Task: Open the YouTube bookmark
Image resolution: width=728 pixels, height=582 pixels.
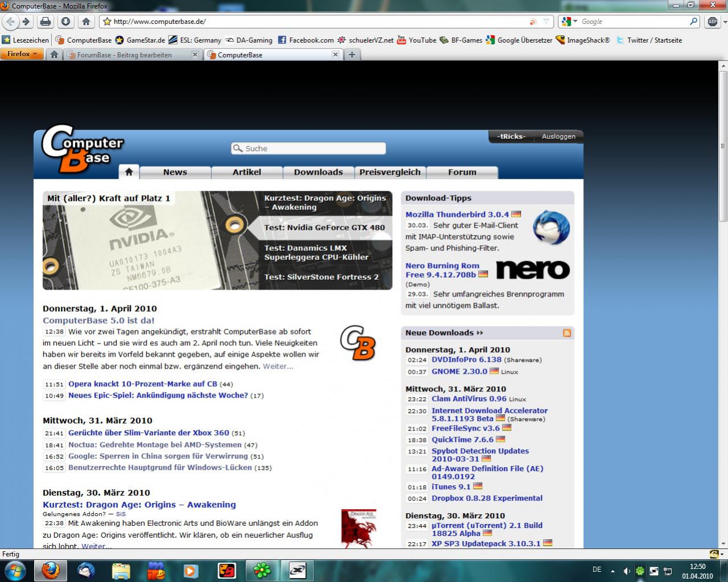Action: click(x=417, y=40)
